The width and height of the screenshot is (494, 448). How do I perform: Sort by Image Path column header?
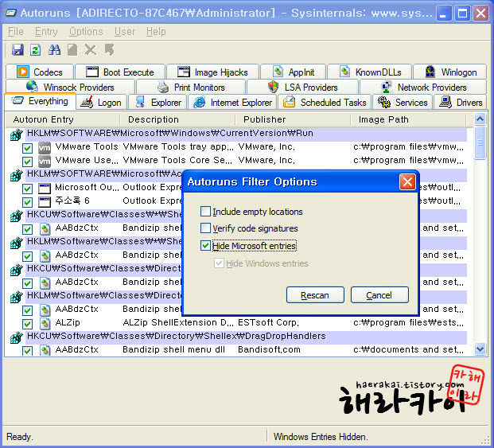(x=408, y=119)
